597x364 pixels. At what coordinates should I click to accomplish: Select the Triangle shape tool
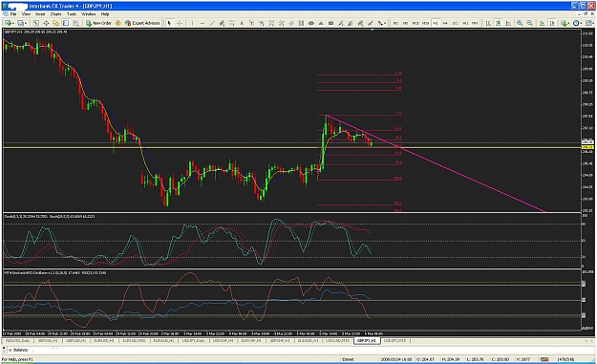(x=321, y=23)
